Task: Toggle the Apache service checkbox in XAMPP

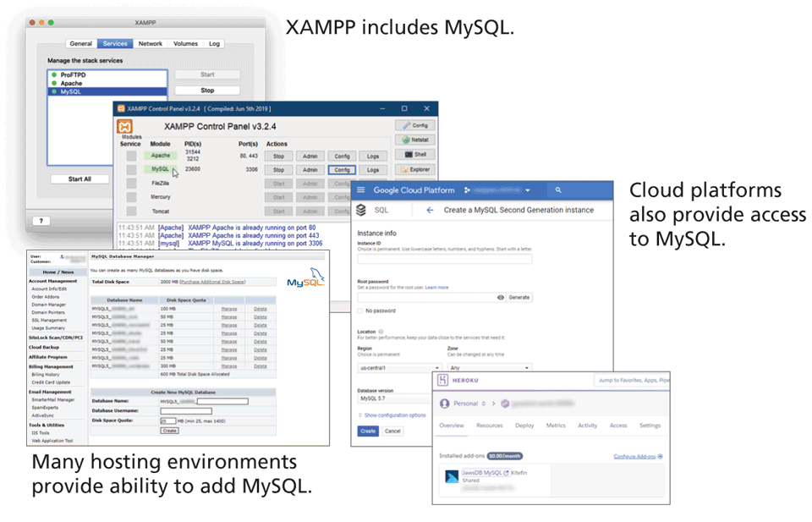Action: [131, 157]
